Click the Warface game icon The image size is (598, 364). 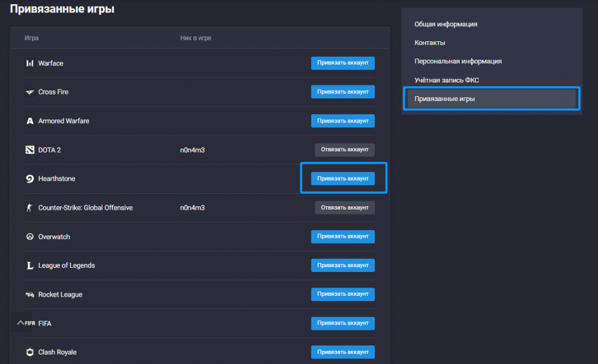coord(30,63)
